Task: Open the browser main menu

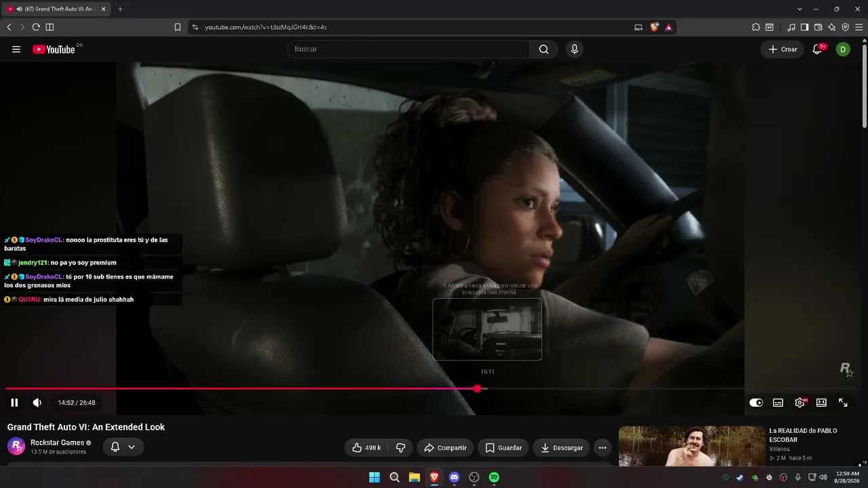Action: 859,27
